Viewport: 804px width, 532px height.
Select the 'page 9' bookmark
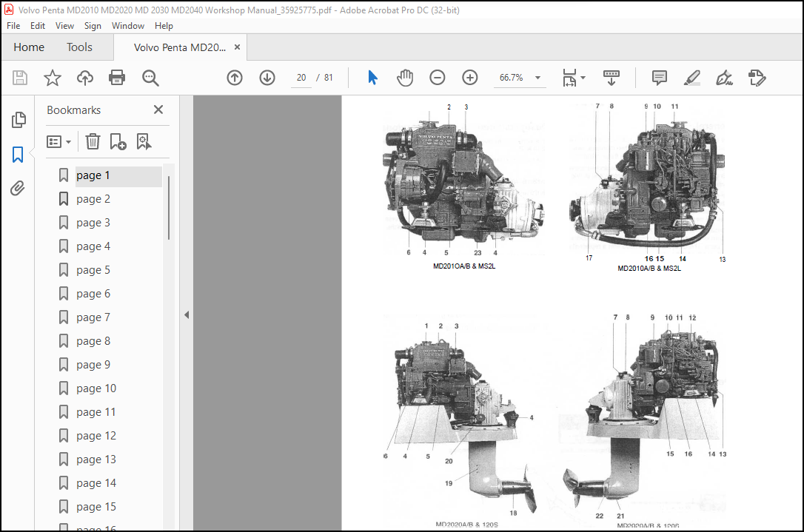93,365
